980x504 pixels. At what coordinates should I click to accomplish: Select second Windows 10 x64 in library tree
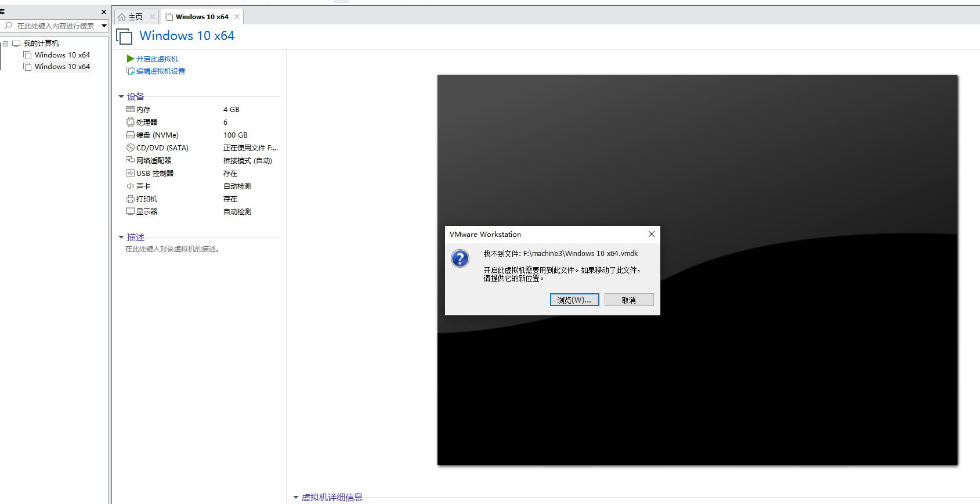[x=62, y=67]
